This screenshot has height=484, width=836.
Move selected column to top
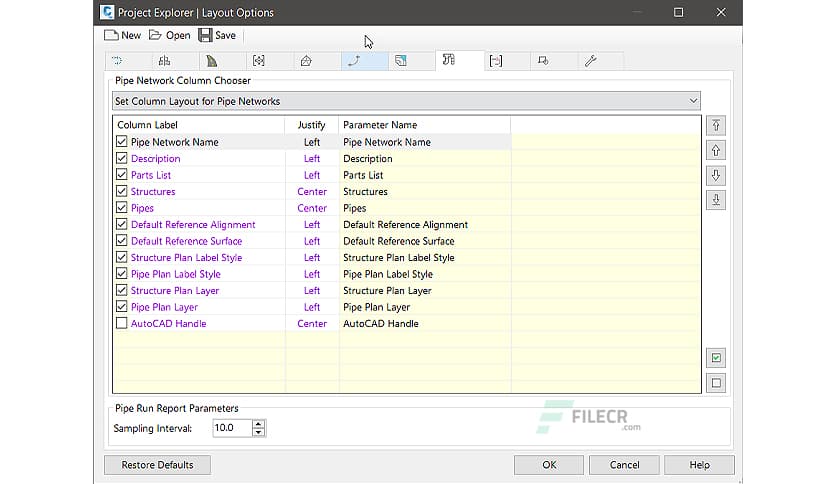pos(716,125)
